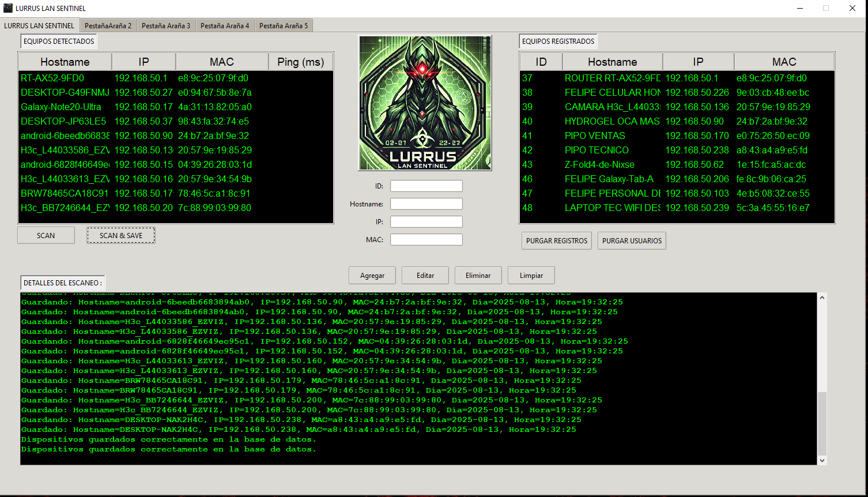Viewport: 868px width, 497px height.
Task: Select registered device FELIPE CELULAR
Action: (677, 92)
